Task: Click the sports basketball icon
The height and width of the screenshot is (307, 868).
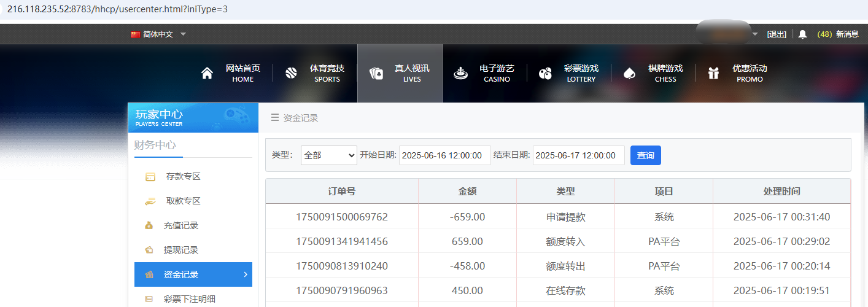Action: [x=291, y=74]
